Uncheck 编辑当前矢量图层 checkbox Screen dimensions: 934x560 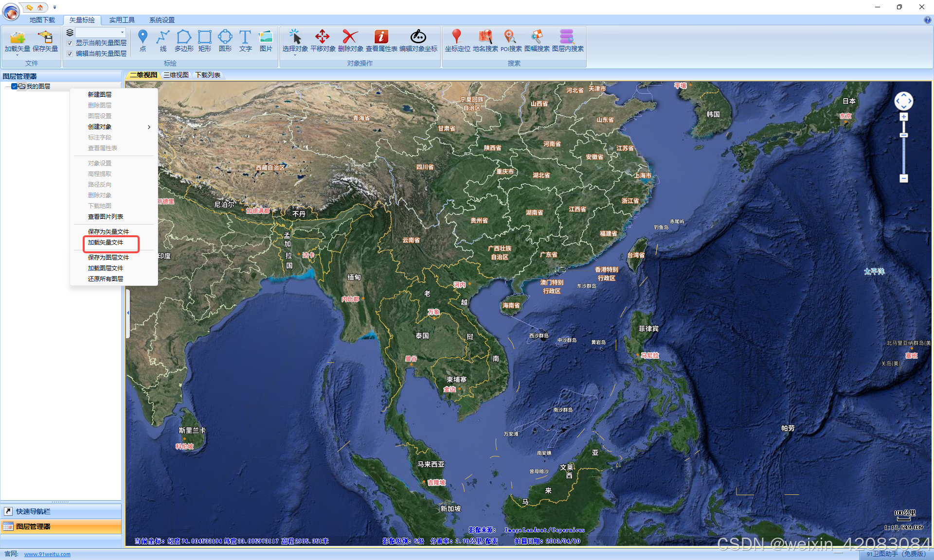(70, 53)
